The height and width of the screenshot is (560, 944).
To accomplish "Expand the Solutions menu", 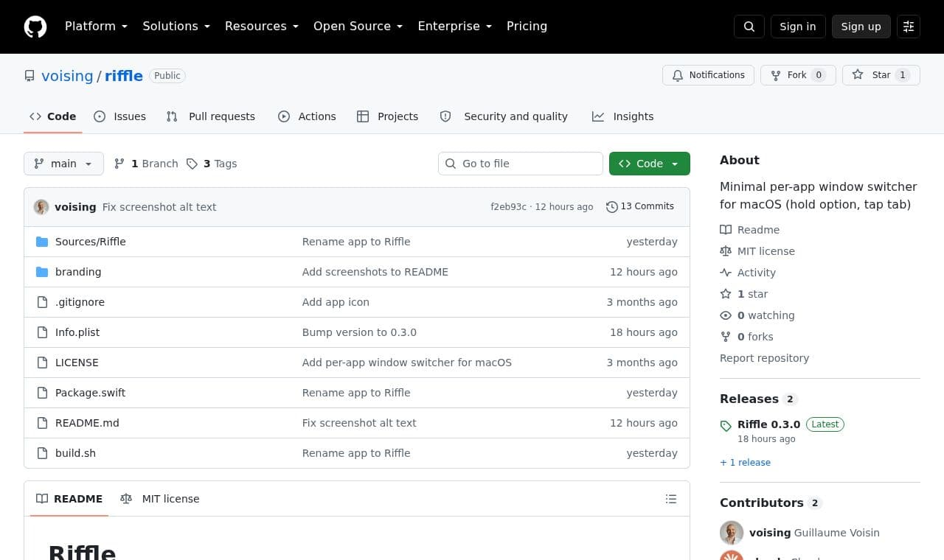I will click(176, 27).
